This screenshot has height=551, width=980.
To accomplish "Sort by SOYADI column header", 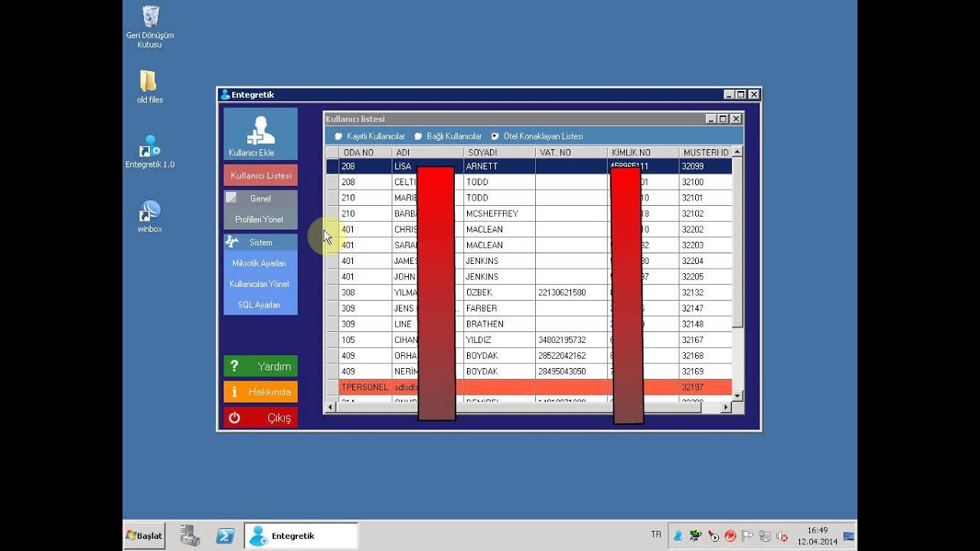I will (x=499, y=152).
